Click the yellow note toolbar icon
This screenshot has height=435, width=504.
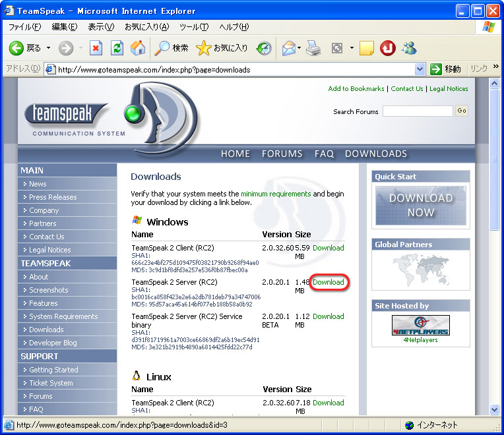pyautogui.click(x=366, y=49)
